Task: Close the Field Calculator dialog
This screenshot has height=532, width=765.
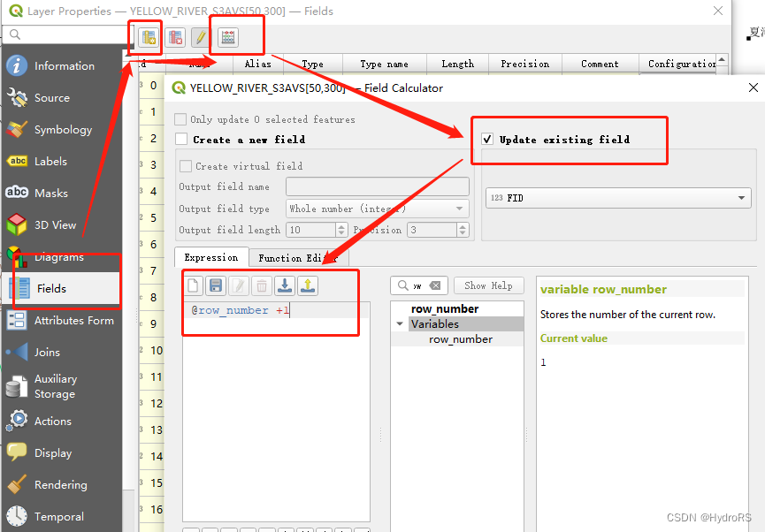Action: pos(754,87)
